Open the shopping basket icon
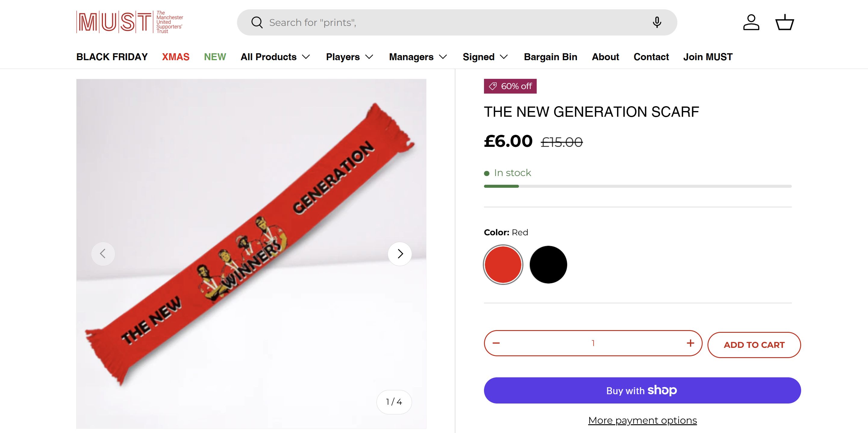This screenshot has height=433, width=868. pos(785,23)
